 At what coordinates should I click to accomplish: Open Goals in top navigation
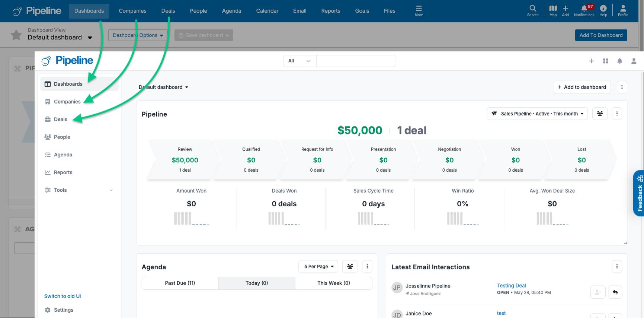tap(362, 11)
